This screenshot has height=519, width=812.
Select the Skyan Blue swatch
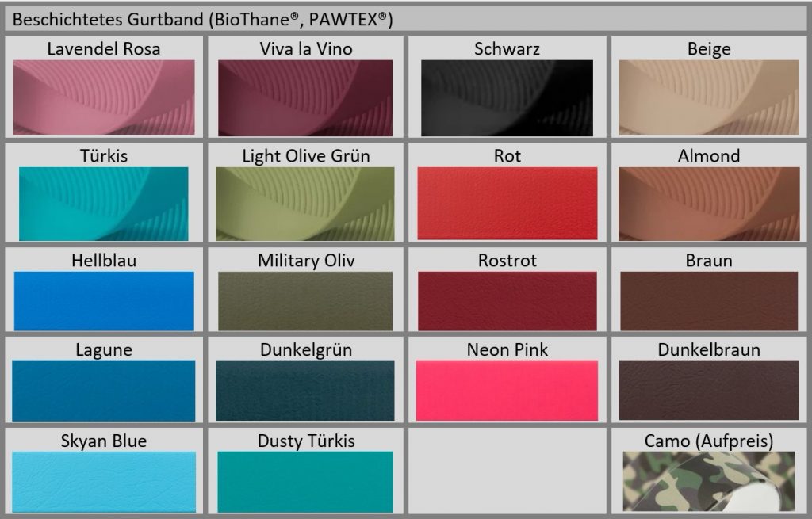(x=103, y=482)
